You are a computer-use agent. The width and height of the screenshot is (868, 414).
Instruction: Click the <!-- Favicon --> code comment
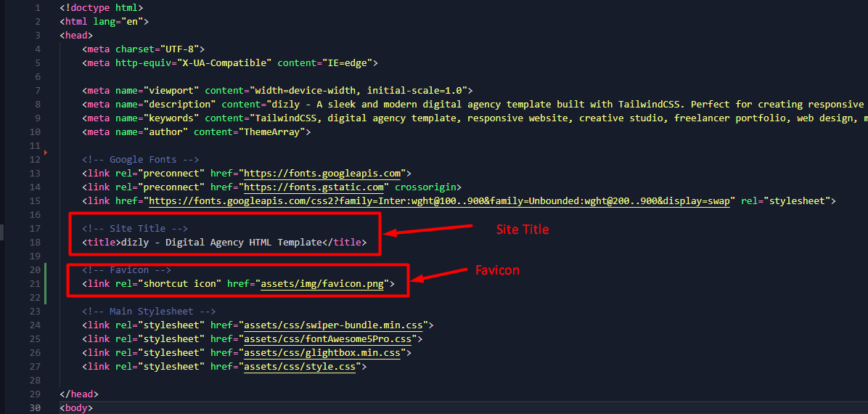click(x=127, y=270)
